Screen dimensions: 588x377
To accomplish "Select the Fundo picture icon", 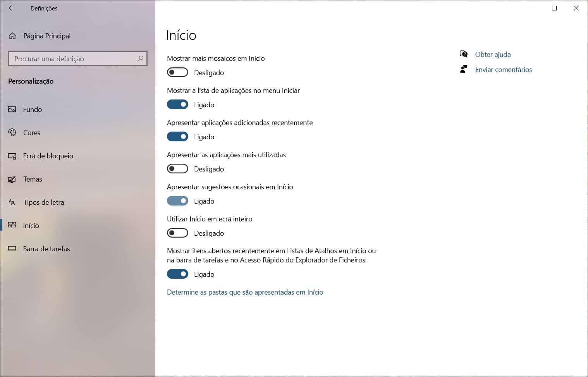I will (12, 110).
